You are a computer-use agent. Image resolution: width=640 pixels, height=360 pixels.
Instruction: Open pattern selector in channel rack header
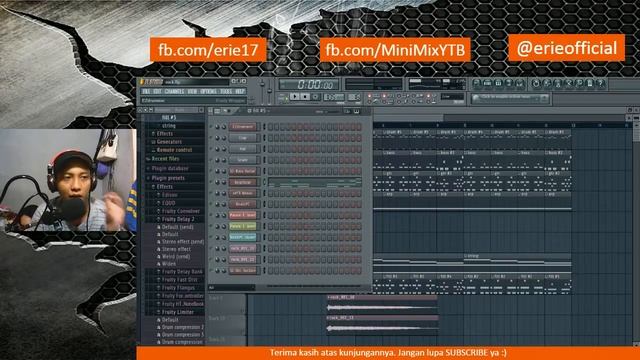point(258,111)
